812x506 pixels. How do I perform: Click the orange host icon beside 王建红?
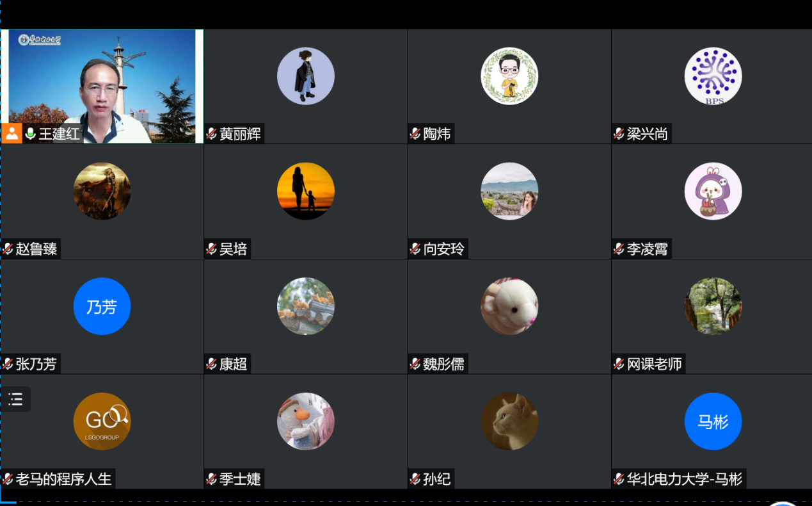(12, 133)
